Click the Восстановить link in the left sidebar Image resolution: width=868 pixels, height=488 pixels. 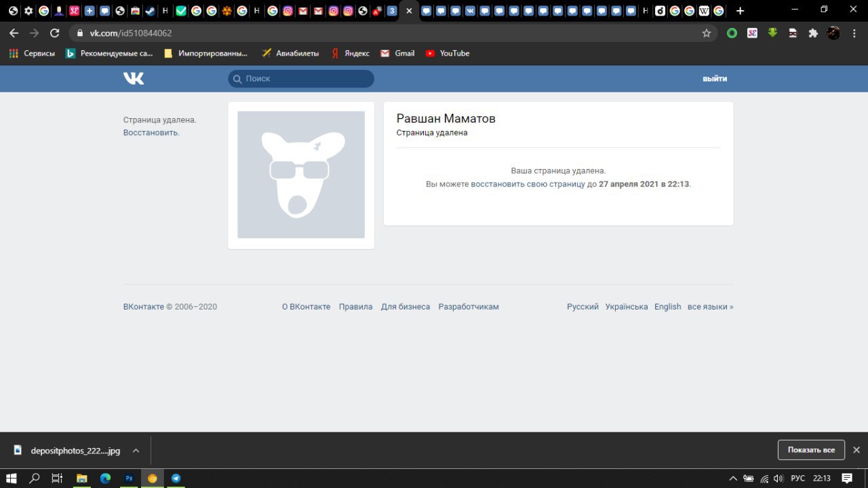[x=151, y=132]
